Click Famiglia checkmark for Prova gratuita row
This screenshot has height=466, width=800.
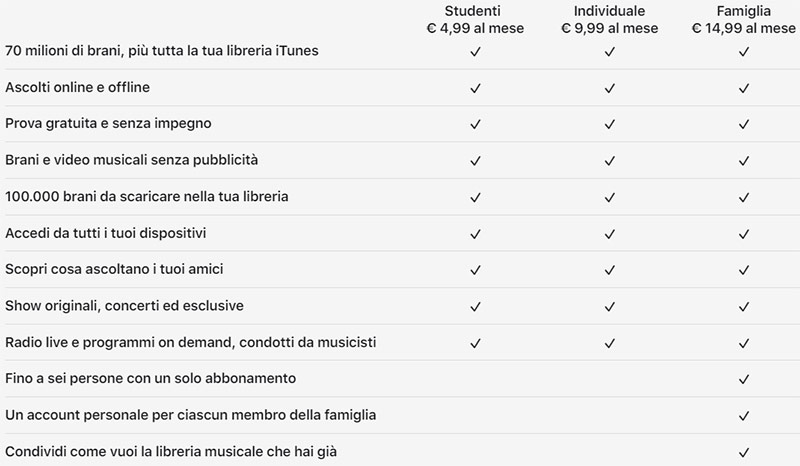coord(744,124)
